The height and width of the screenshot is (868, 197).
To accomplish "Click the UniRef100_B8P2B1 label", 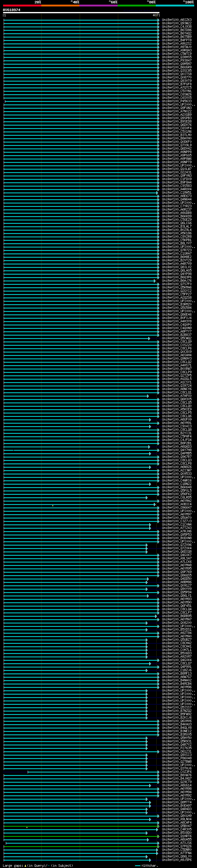I will (x=177, y=443).
